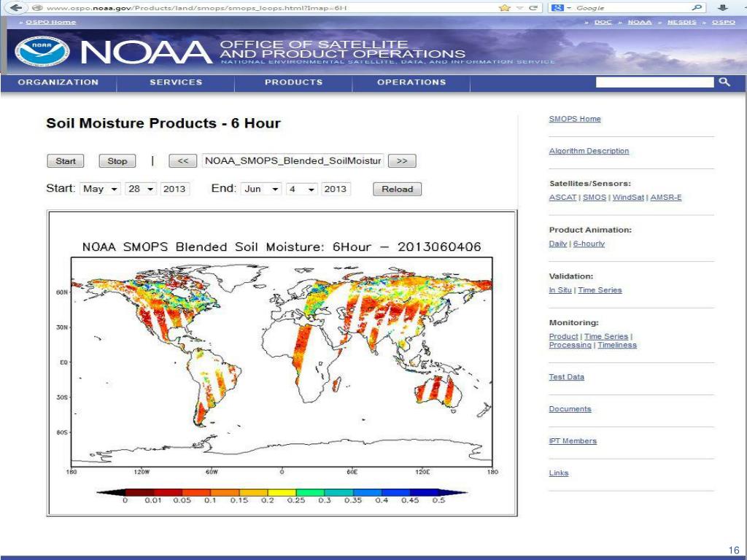Click the green 0.25 segment of color scale
747x560 pixels.
coord(310,492)
